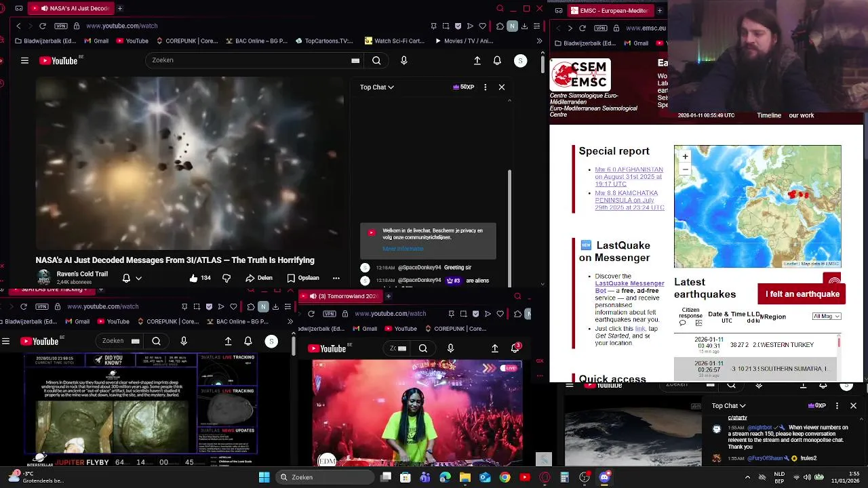Select the NASA's AI Just Decoded tab
This screenshot has width=868, height=488.
tap(70, 8)
